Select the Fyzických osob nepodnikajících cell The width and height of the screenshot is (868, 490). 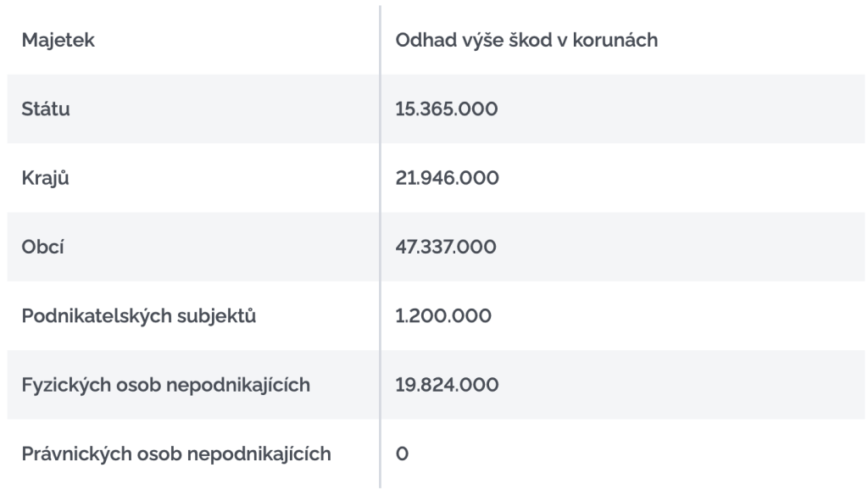tap(165, 386)
